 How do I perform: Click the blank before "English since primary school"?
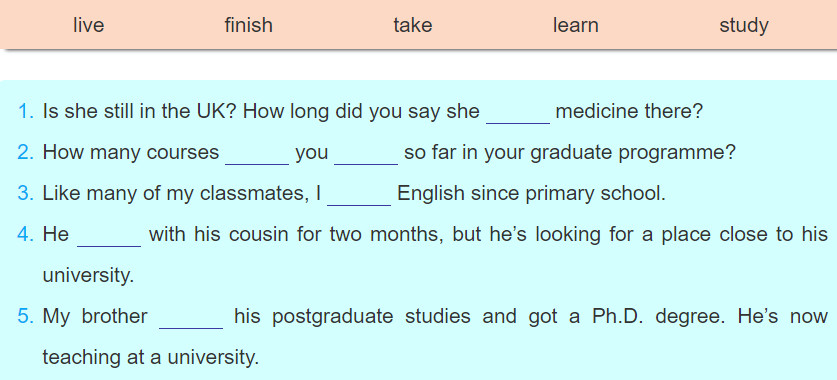pyautogui.click(x=359, y=195)
